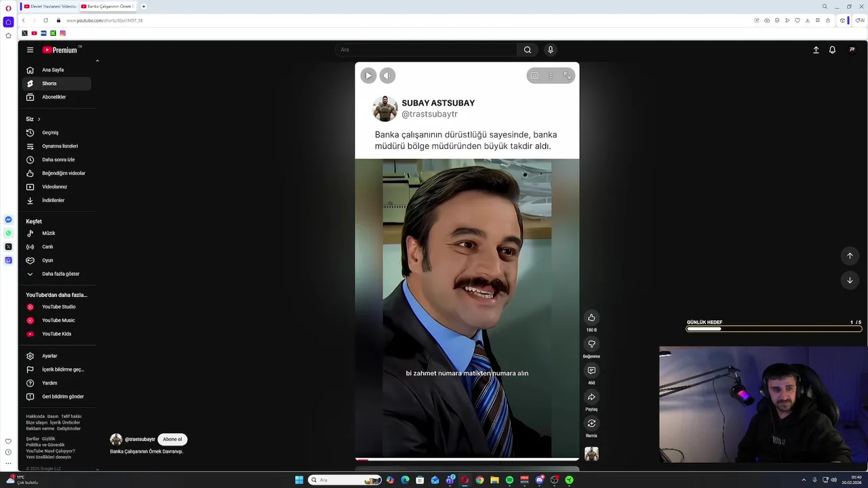Switch to Devlet Hastanesi Videoları tab
This screenshot has height=488, width=868.
[50, 6]
